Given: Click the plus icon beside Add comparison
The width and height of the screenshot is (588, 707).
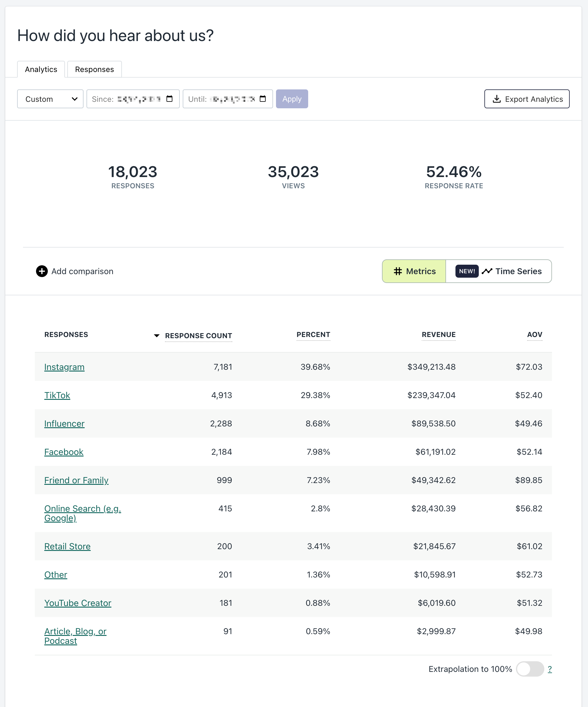Looking at the screenshot, I should pos(42,271).
